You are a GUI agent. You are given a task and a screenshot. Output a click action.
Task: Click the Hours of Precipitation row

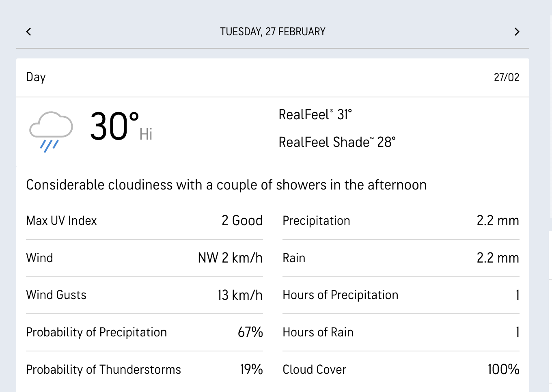pyautogui.click(x=401, y=295)
